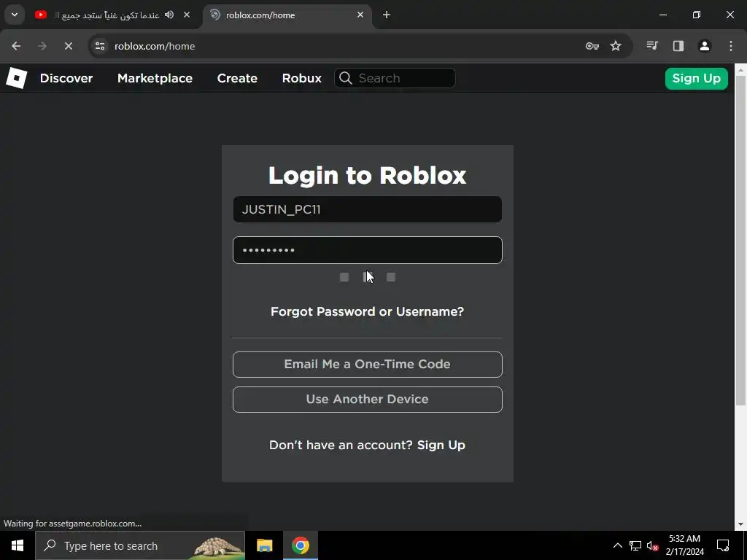
Task: Open the Windows Start menu
Action: pos(18,545)
